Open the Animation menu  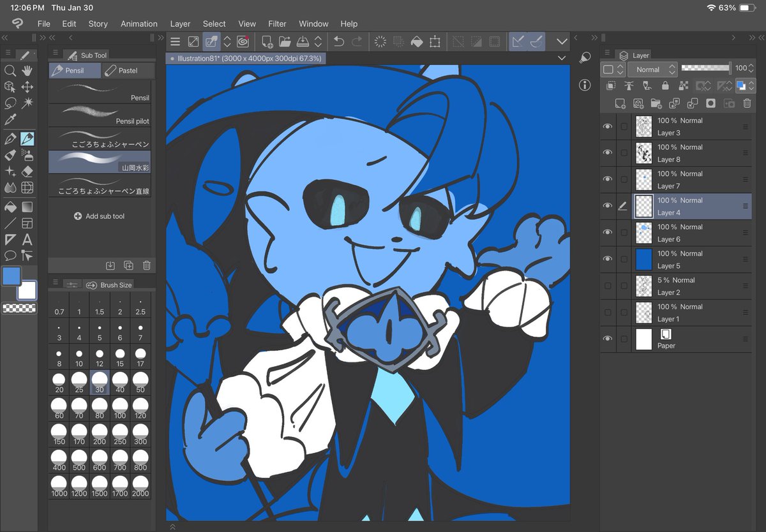click(139, 24)
